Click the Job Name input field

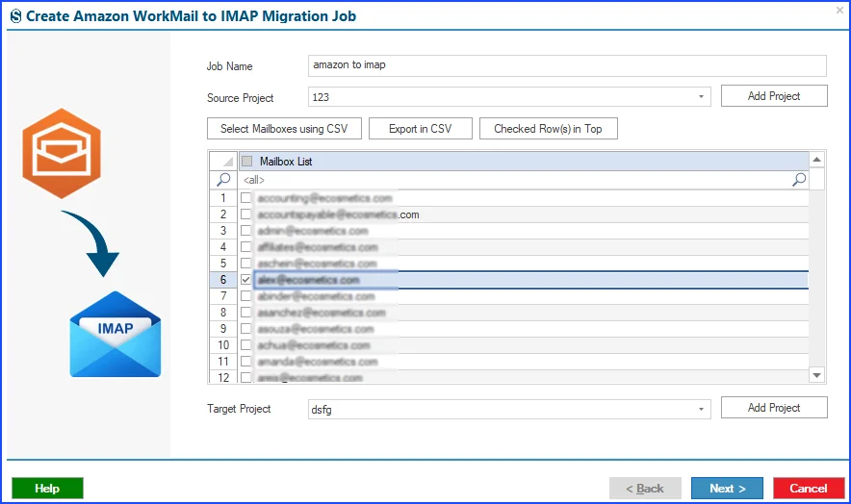coord(567,65)
